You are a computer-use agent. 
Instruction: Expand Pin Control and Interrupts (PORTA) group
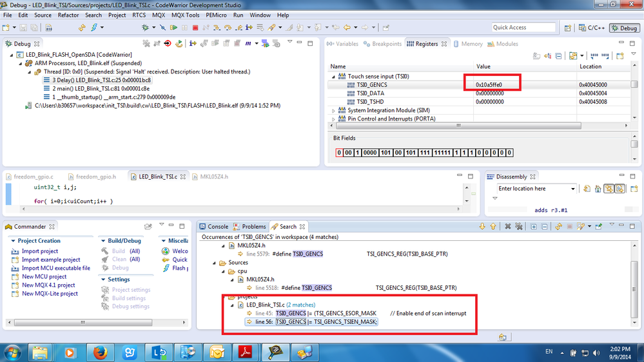[333, 119]
